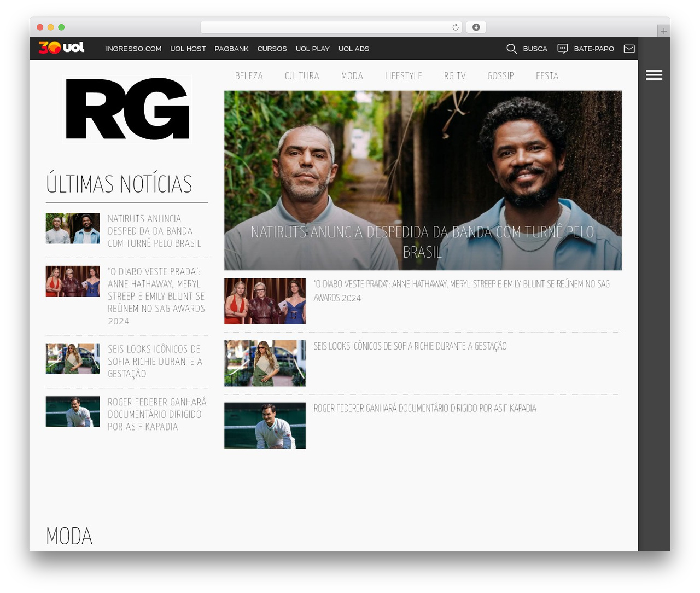Open Natiruts sidebar thumbnail
The image size is (700, 593).
click(73, 228)
